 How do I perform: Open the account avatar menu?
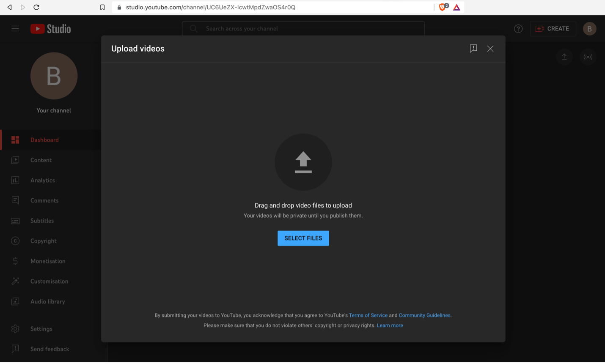tap(589, 29)
